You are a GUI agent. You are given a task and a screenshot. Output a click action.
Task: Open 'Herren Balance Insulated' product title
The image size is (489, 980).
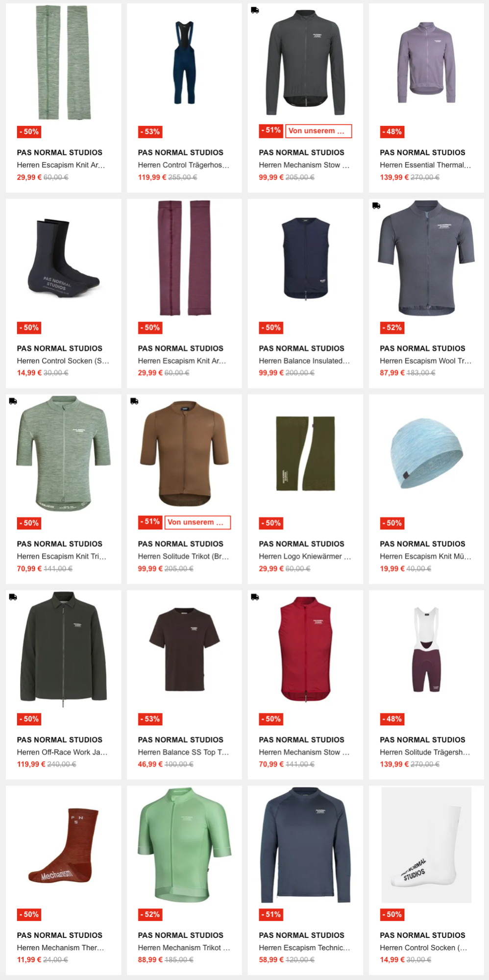pyautogui.click(x=304, y=361)
